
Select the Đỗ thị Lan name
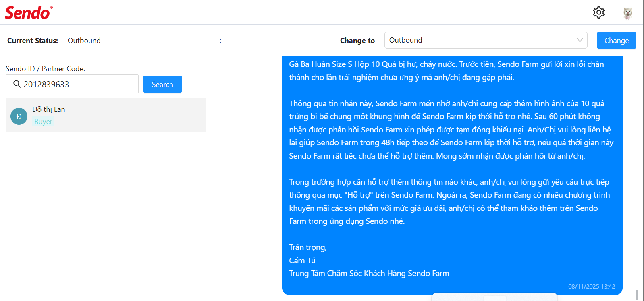click(48, 109)
